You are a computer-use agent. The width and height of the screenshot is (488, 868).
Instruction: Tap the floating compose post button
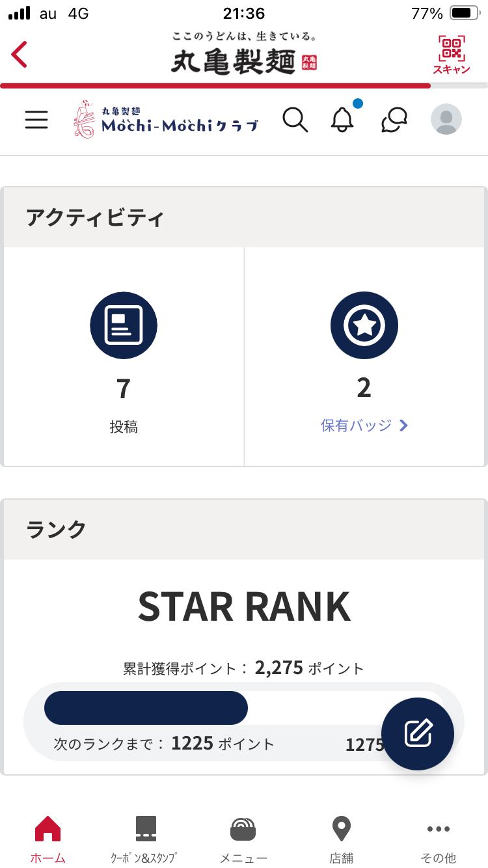[x=418, y=733]
